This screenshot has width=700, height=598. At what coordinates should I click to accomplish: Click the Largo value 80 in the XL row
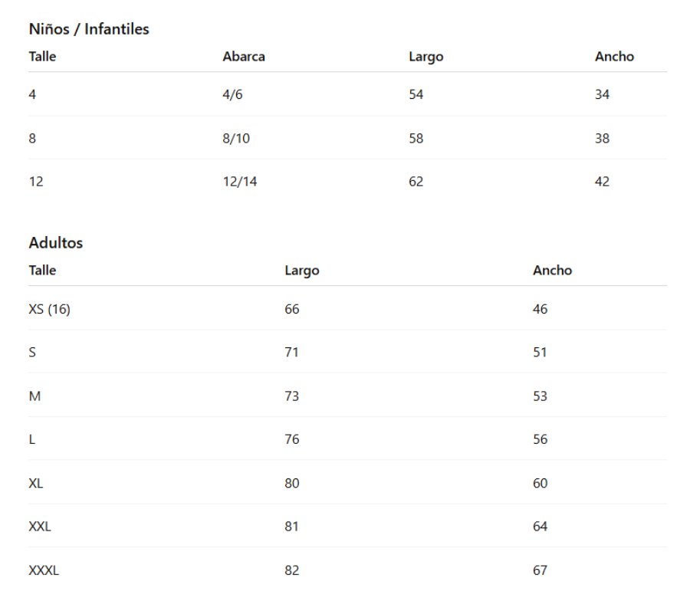coord(292,484)
